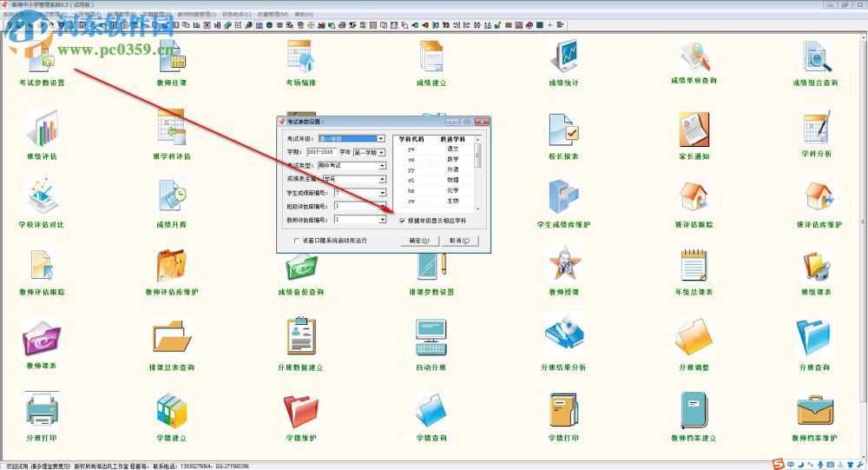
Task: Open the 学校评估对比 icon
Action: click(42, 196)
